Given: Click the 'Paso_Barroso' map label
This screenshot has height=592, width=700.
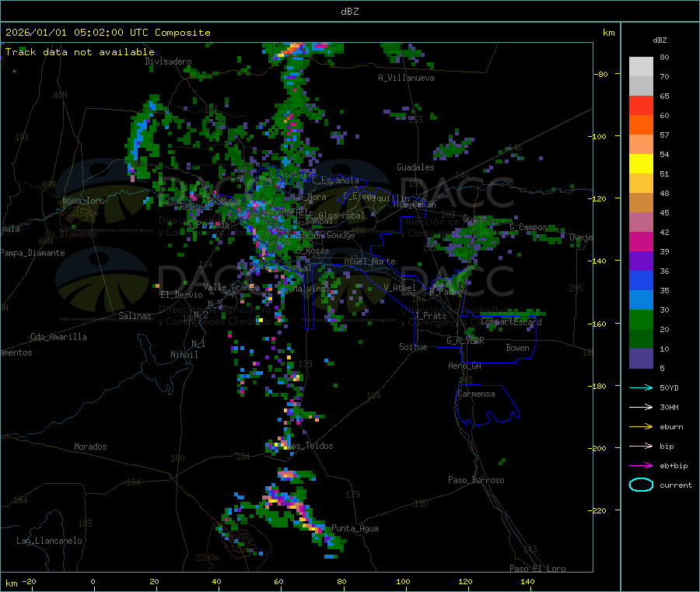Looking at the screenshot, I should click(476, 480).
